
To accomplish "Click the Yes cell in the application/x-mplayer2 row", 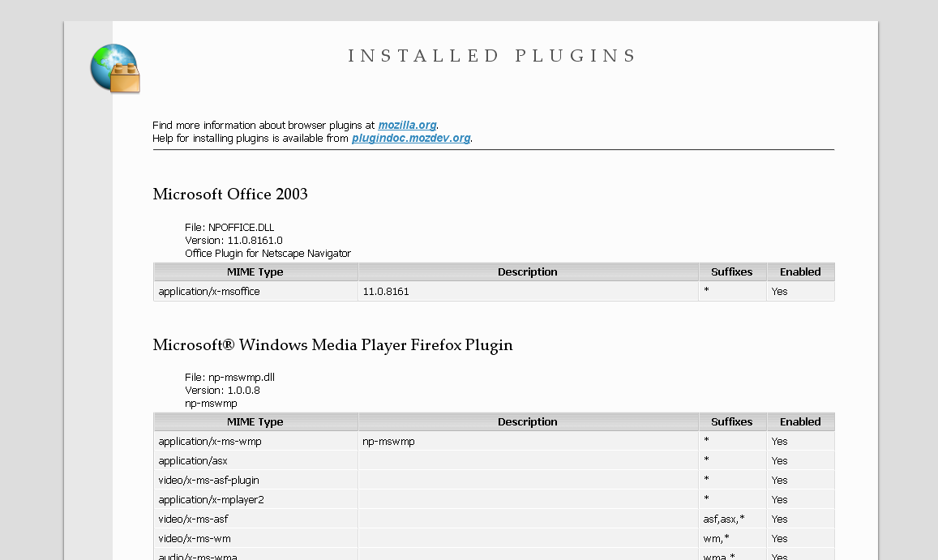I will tap(800, 499).
